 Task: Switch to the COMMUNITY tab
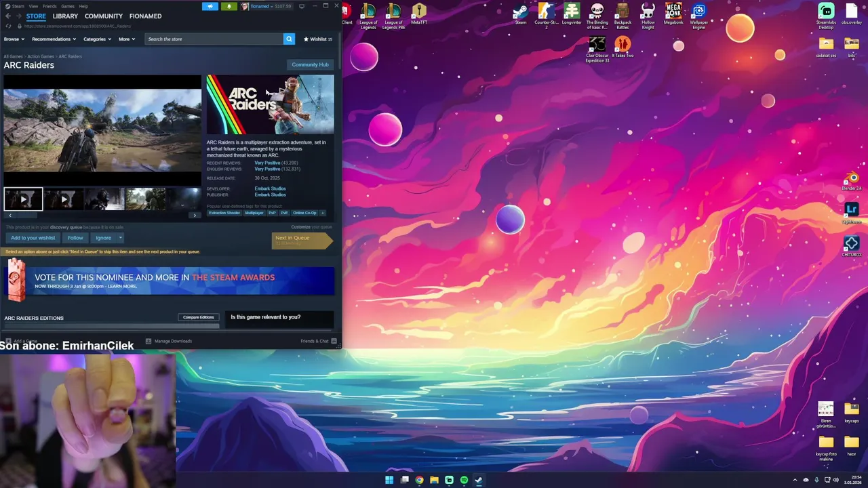pyautogui.click(x=104, y=16)
